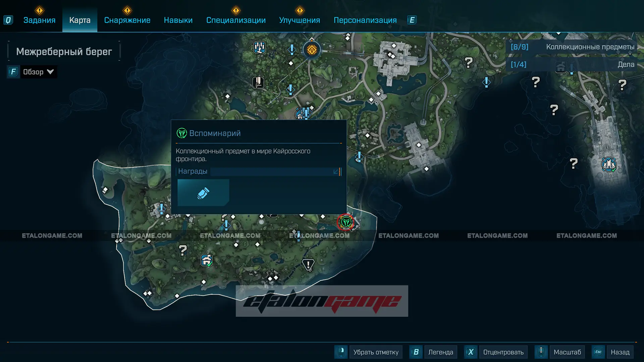Select the white joystick-like icon marker

click(x=258, y=82)
